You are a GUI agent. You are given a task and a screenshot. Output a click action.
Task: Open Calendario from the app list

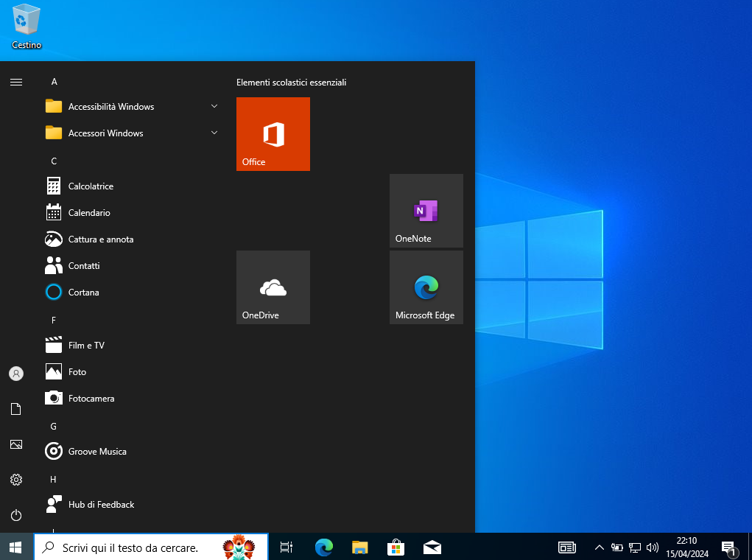click(x=132, y=213)
